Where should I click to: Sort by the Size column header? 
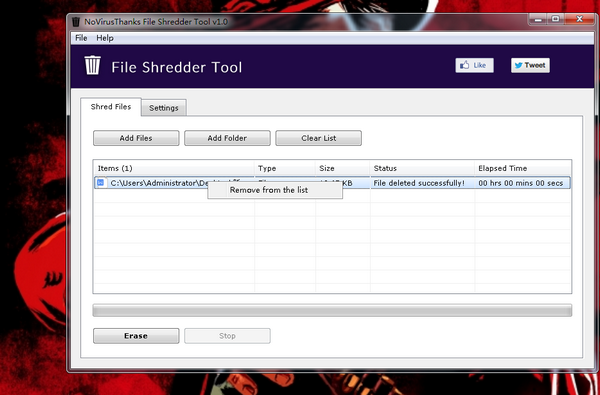point(343,168)
